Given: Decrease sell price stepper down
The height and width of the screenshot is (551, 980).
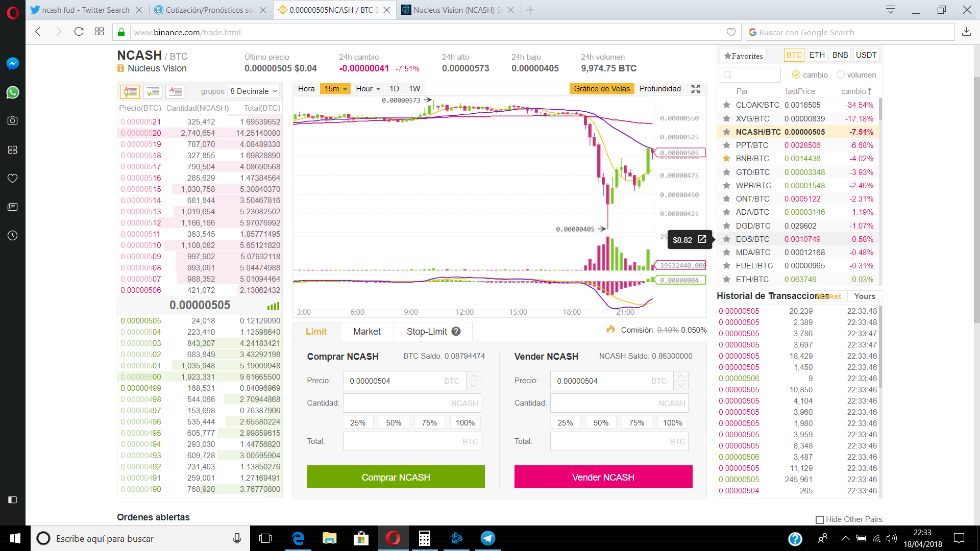Looking at the screenshot, I should (x=681, y=385).
